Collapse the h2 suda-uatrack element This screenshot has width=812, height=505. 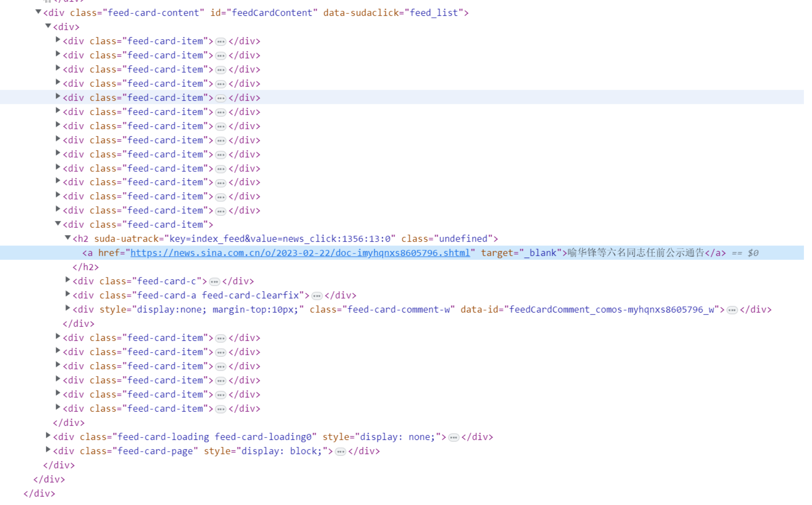[68, 238]
